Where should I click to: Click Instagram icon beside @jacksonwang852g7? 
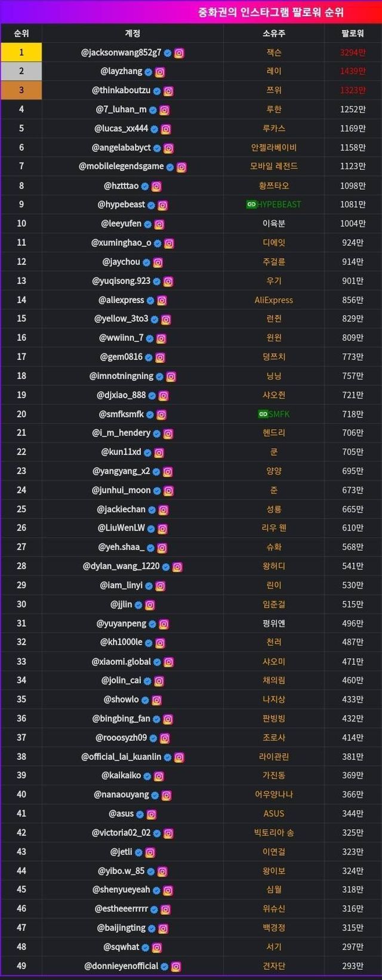click(179, 53)
